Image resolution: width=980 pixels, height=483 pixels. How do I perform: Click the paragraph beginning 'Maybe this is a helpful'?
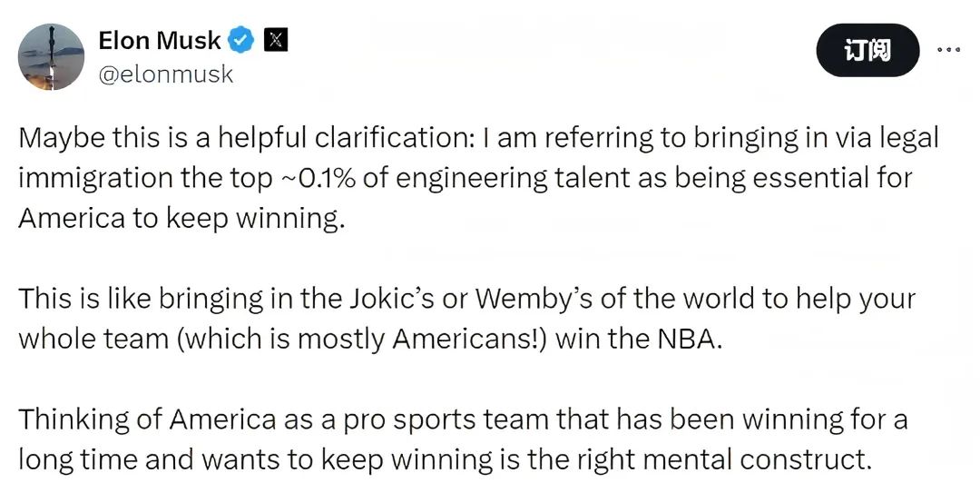[479, 178]
